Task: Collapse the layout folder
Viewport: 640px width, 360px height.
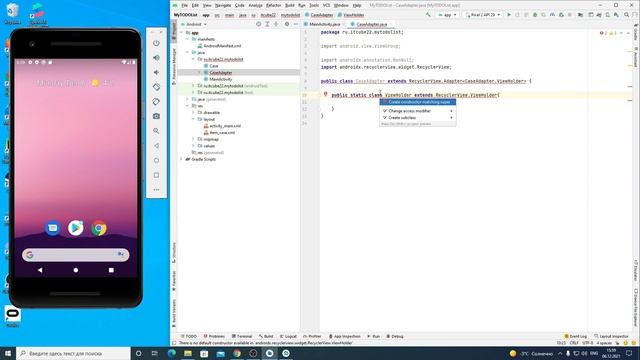Action: pos(193,119)
